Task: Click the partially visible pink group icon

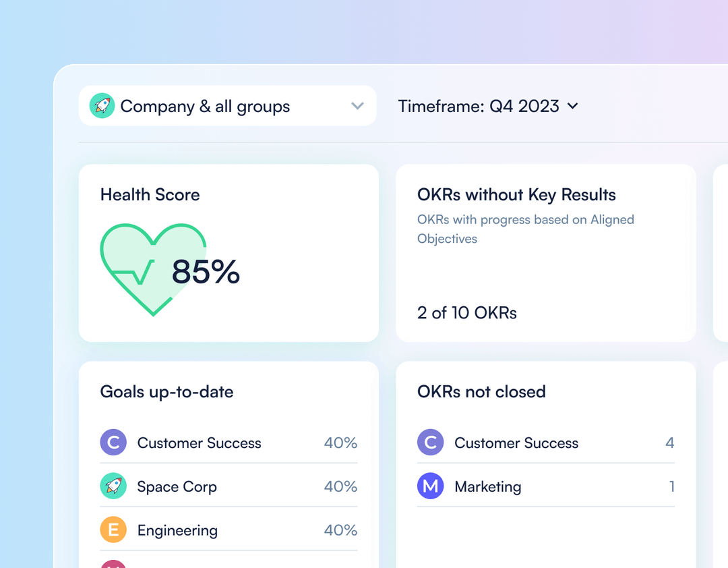Action: coord(113,565)
